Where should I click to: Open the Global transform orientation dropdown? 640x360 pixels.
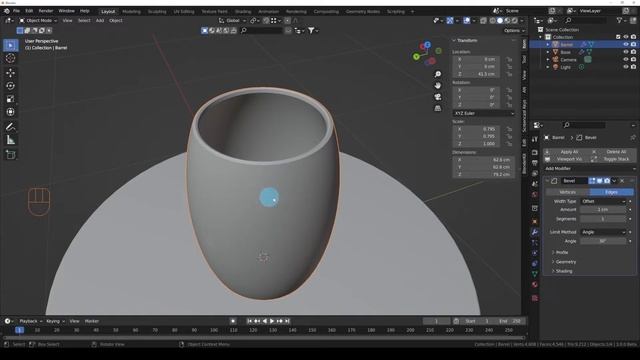232,20
